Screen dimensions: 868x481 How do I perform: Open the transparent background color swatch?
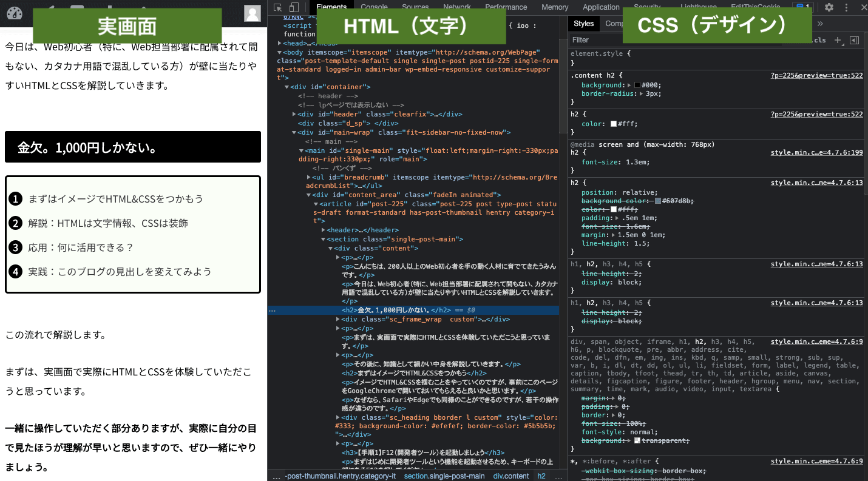point(637,441)
